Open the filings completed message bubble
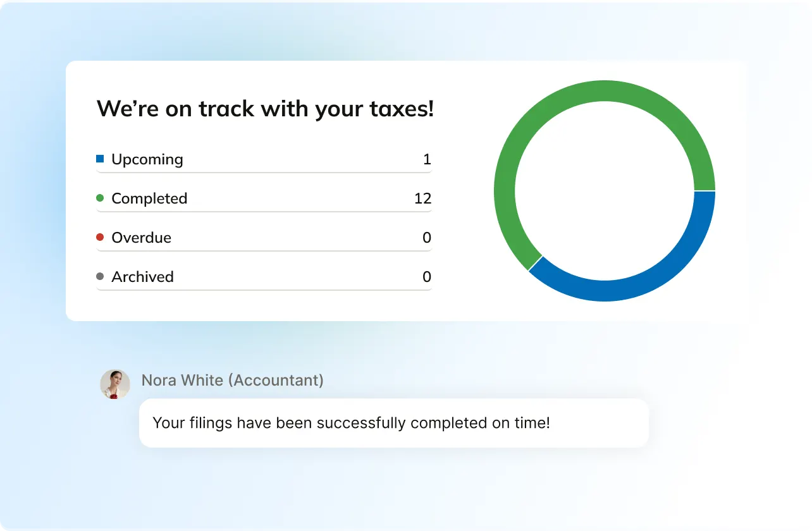The image size is (812, 531). (393, 423)
